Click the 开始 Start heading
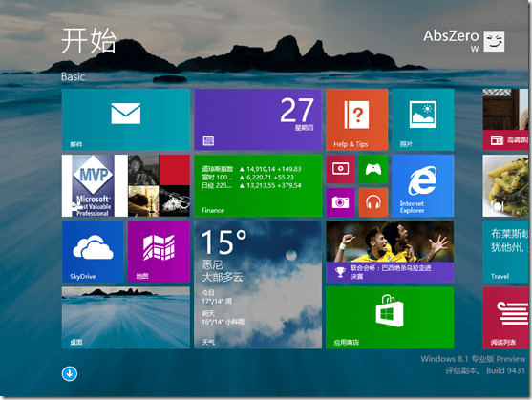The width and height of the screenshot is (532, 400). tap(89, 41)
